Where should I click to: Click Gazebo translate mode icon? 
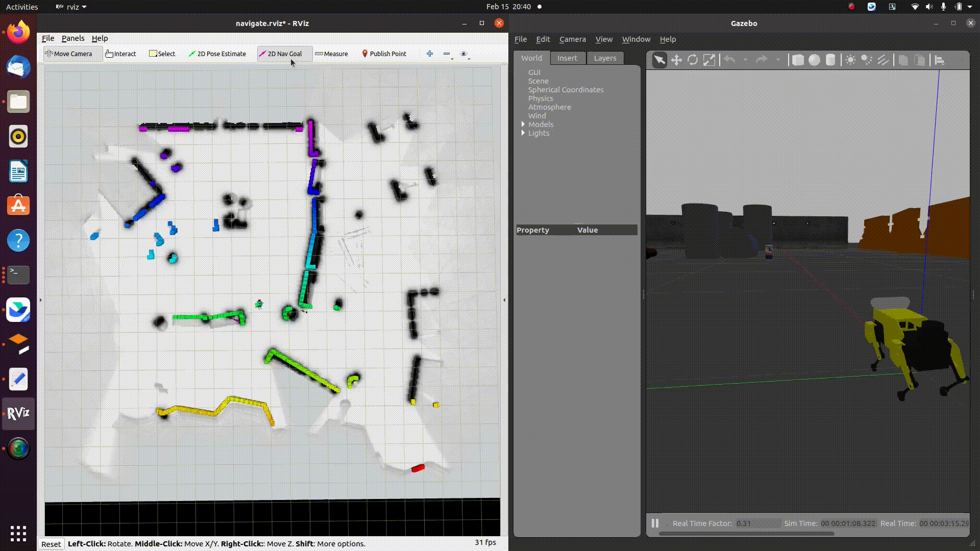(x=676, y=60)
